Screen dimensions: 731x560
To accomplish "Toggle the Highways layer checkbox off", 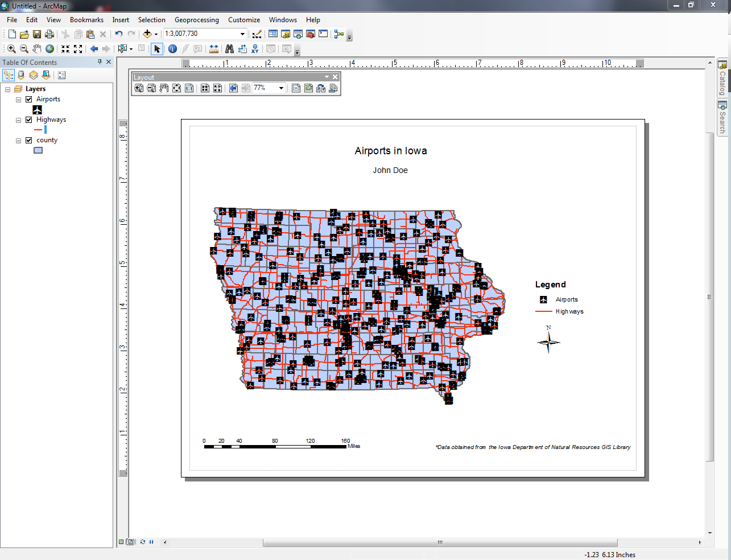I will [x=28, y=120].
